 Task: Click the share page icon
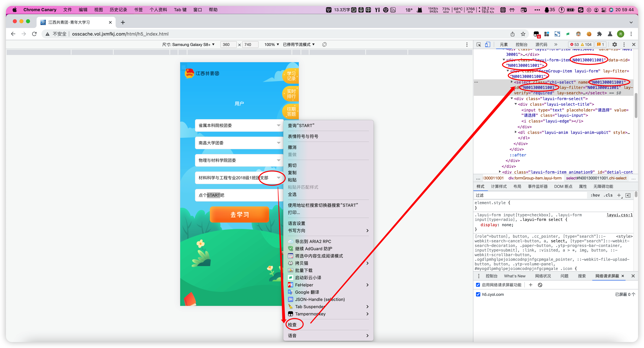click(513, 34)
